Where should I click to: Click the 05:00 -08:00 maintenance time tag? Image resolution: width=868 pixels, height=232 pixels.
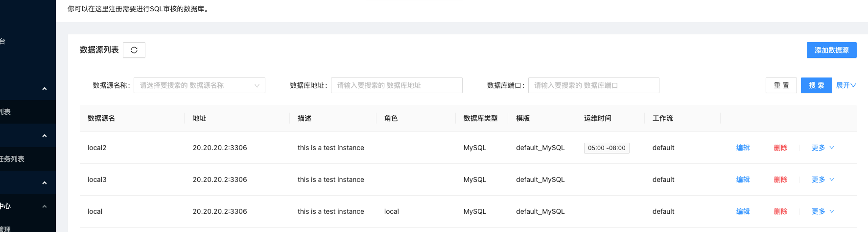607,148
